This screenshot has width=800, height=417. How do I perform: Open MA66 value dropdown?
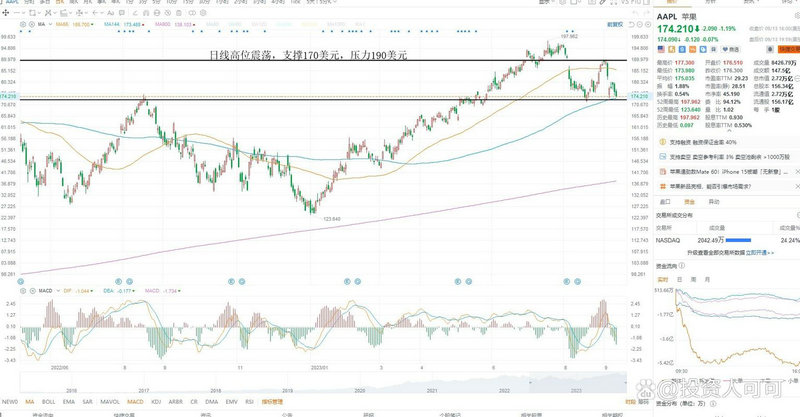point(92,24)
